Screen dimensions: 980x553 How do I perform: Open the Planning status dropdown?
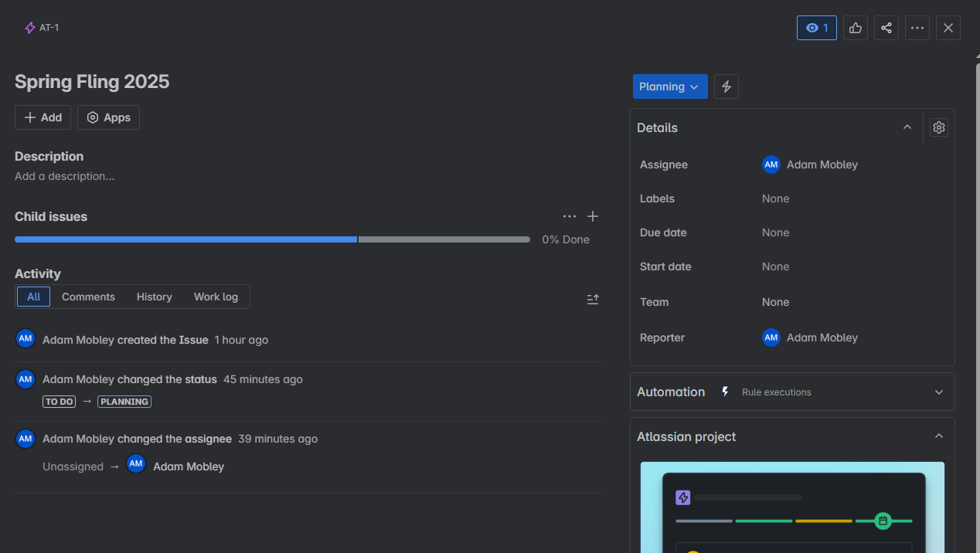670,87
